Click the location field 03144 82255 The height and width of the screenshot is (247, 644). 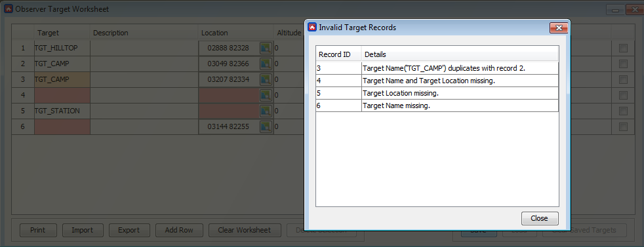tap(229, 126)
